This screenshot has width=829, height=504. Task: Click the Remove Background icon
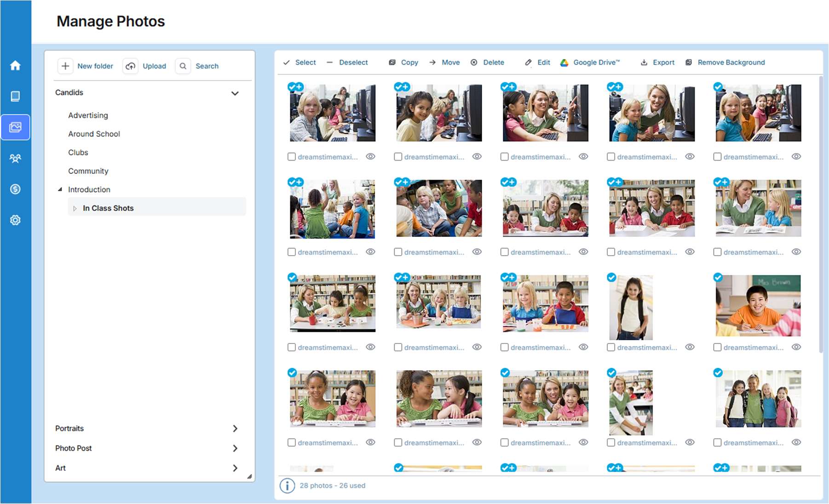point(689,63)
